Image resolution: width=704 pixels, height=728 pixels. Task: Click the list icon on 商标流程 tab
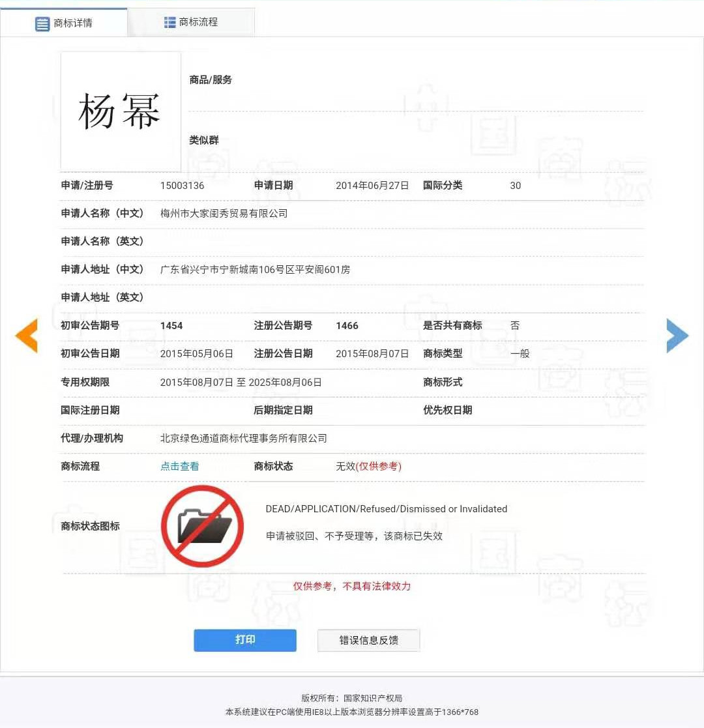click(169, 21)
